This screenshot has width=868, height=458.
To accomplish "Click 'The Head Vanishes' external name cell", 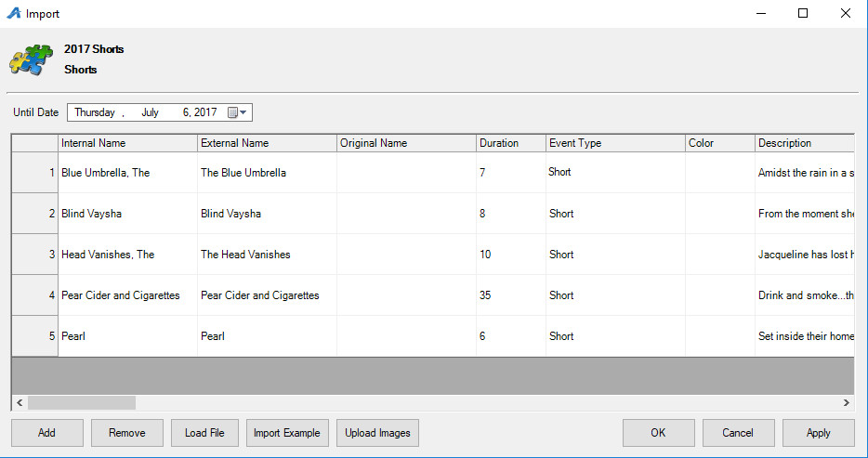I will point(267,255).
